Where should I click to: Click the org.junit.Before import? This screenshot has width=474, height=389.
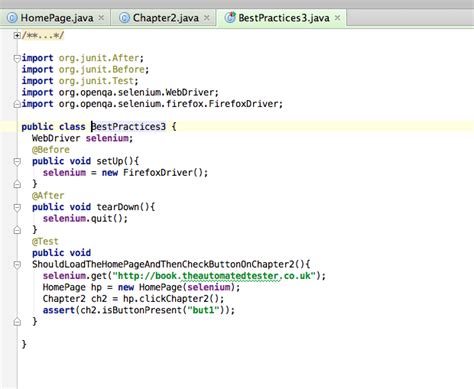102,69
